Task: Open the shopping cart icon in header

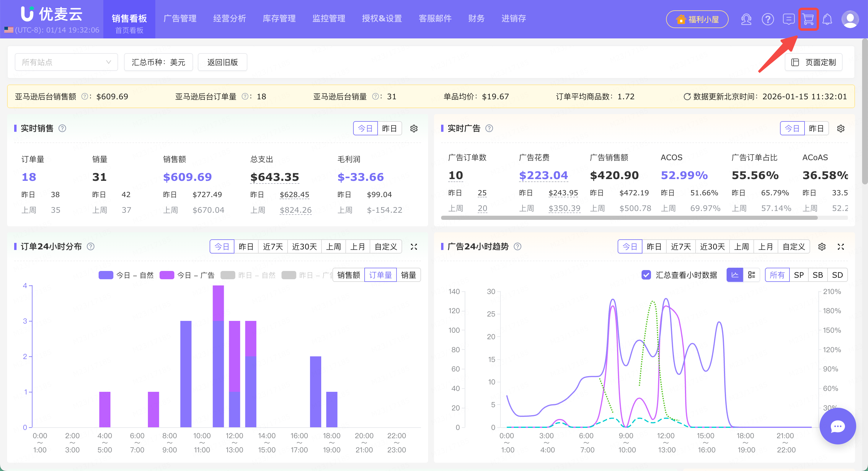Action: (x=808, y=19)
